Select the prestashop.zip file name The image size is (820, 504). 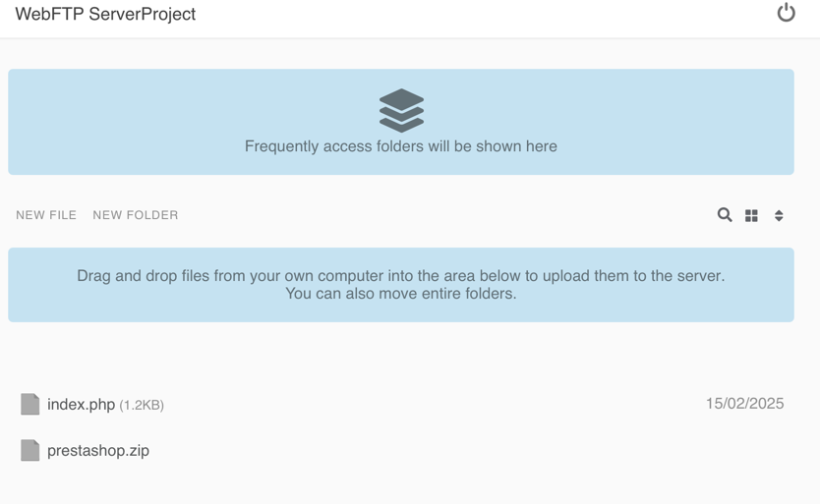pyautogui.click(x=98, y=451)
